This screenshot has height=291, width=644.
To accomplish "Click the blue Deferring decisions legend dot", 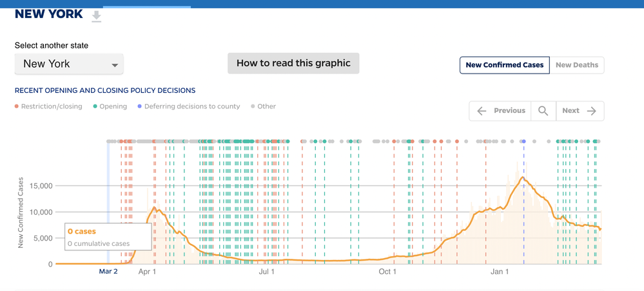I will 140,106.
